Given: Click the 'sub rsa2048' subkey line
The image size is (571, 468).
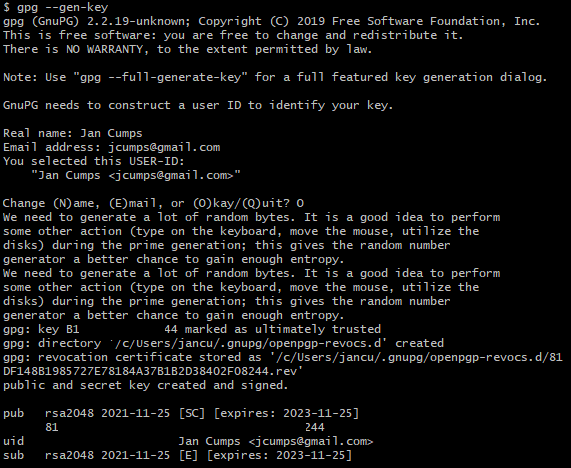Looking at the screenshot, I should 177,455.
